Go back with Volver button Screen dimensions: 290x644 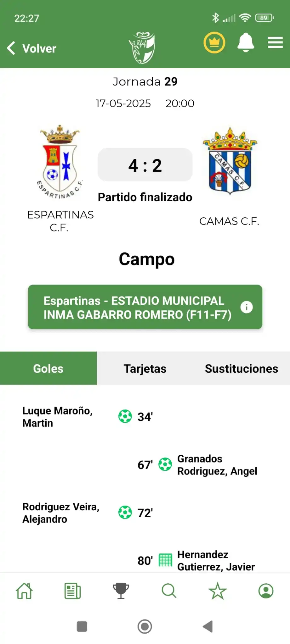(31, 48)
